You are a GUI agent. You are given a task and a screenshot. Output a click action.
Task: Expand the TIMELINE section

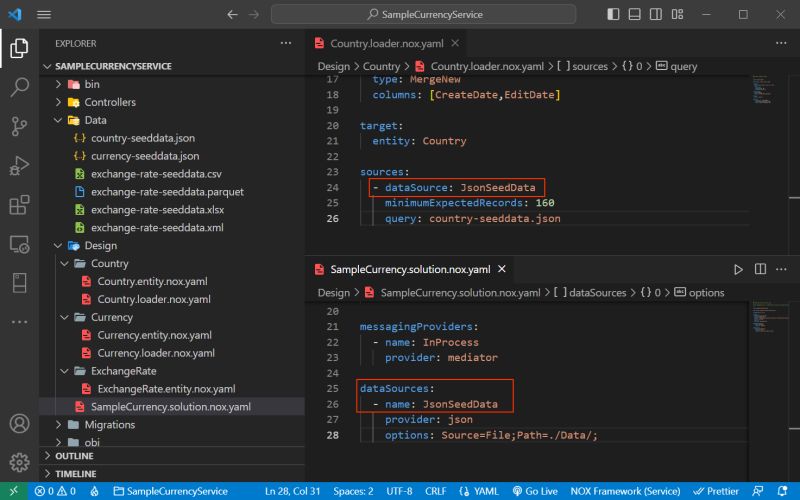pos(171,473)
